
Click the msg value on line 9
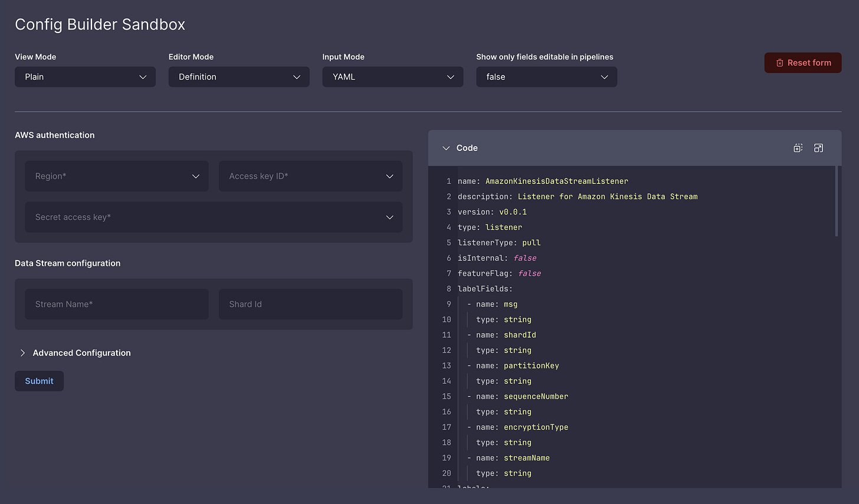(x=510, y=304)
